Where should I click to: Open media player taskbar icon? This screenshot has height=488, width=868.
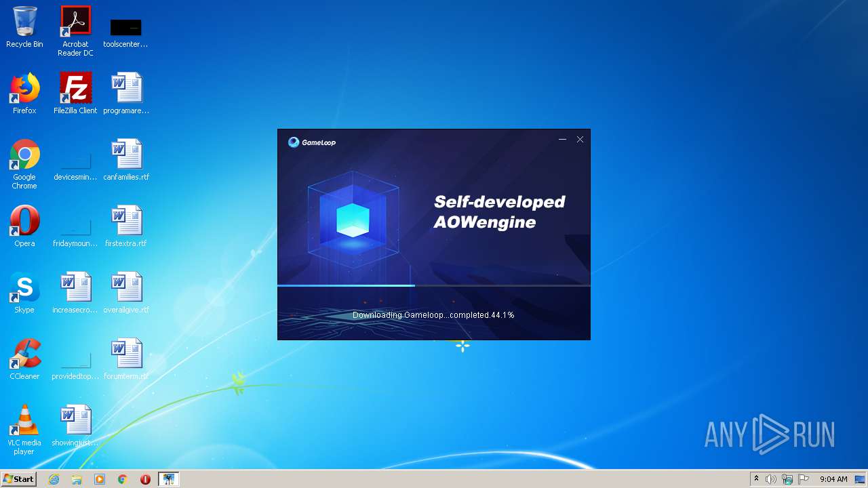pyautogui.click(x=100, y=479)
